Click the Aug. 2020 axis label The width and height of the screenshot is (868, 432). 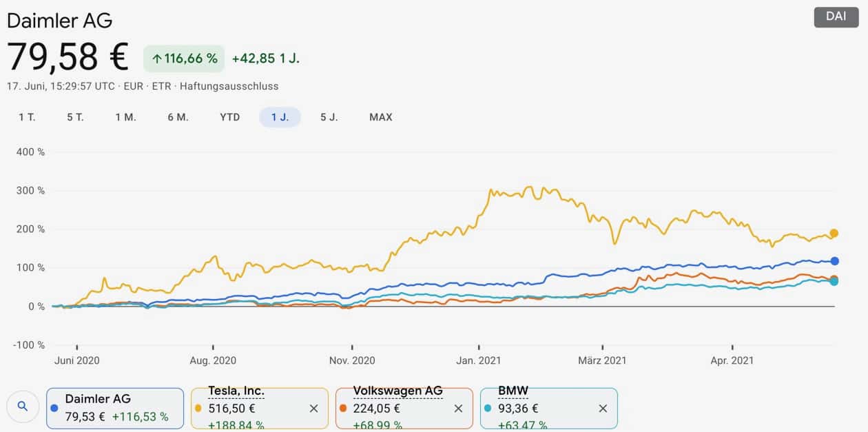pyautogui.click(x=213, y=360)
